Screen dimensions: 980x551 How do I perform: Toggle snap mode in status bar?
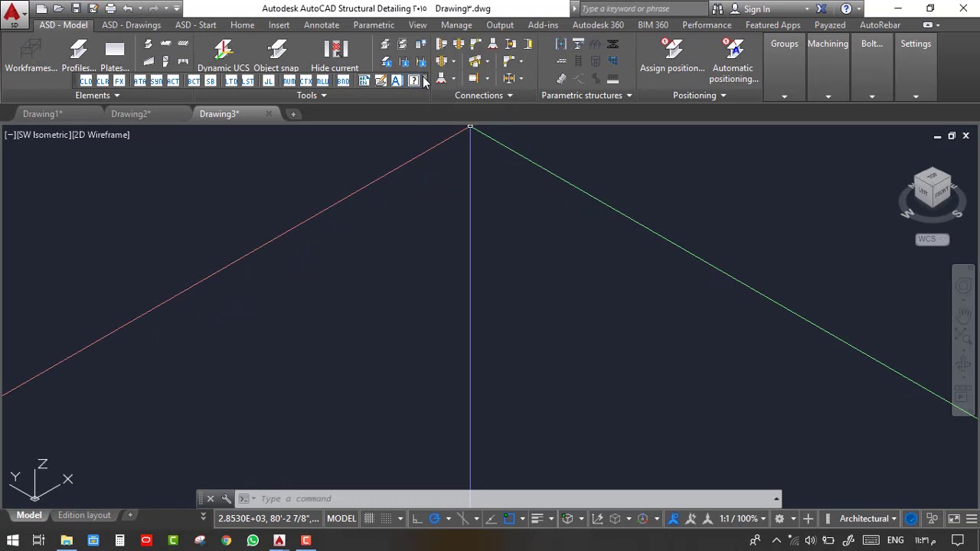click(387, 519)
